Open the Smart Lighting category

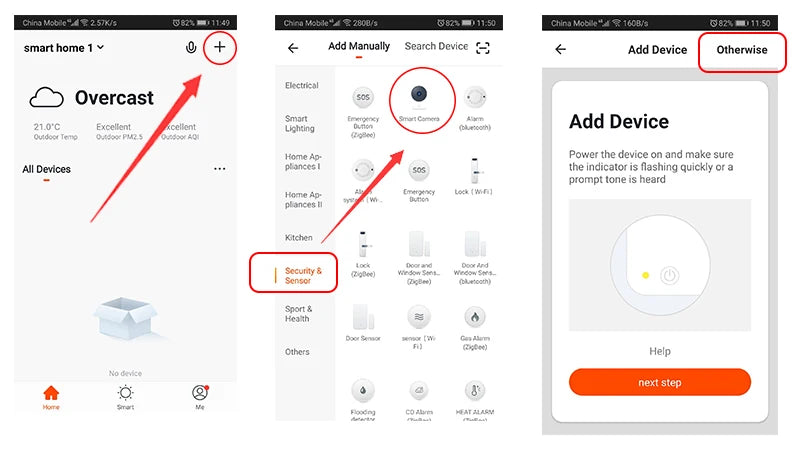(299, 123)
